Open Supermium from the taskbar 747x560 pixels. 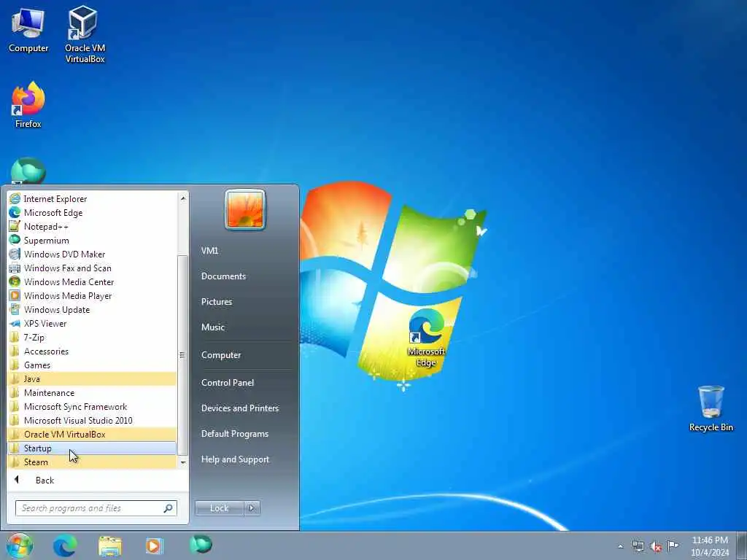click(x=201, y=544)
